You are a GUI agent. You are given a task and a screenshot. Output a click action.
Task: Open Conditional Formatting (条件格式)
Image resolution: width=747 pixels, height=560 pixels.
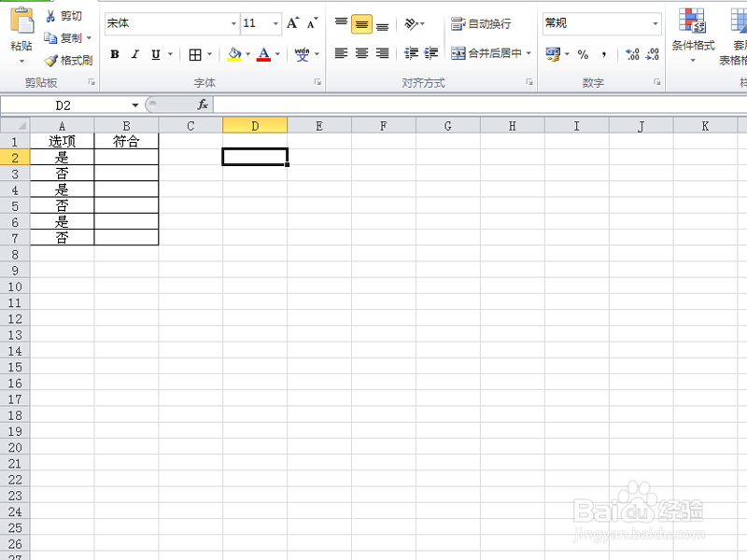[693, 35]
